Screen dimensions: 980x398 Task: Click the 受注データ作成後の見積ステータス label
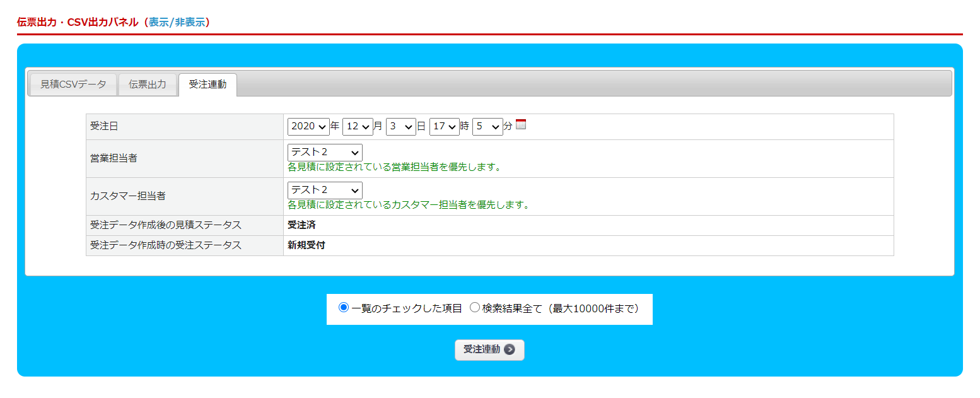pyautogui.click(x=166, y=225)
